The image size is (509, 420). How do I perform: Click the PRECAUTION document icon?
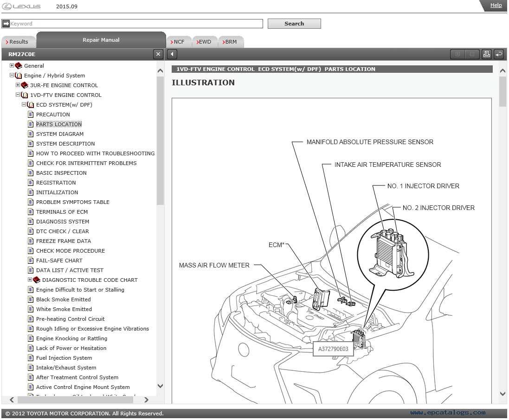pyautogui.click(x=31, y=115)
